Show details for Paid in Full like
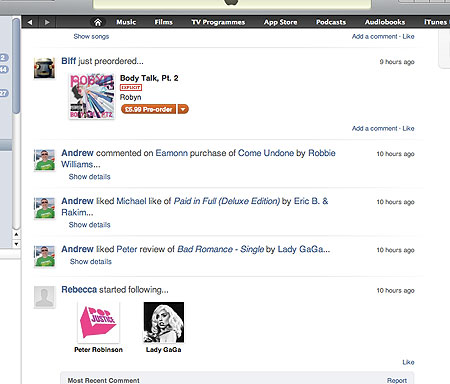Screen dimensions: 450x384 [x=89, y=225]
